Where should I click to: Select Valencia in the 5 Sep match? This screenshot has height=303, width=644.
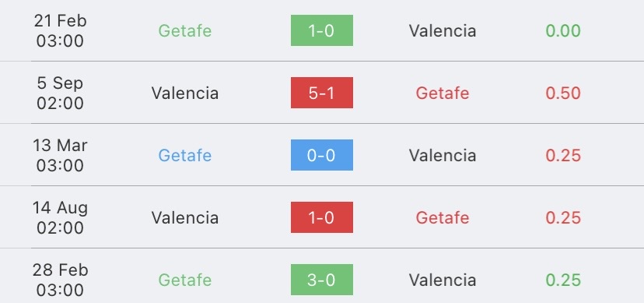point(185,93)
